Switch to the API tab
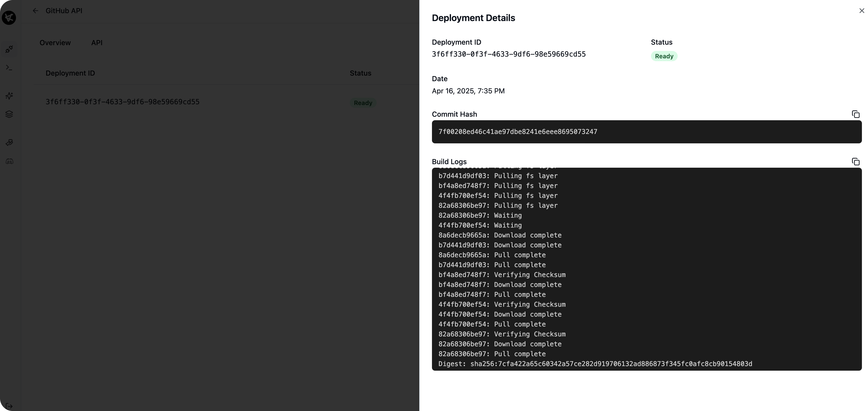 pos(97,42)
